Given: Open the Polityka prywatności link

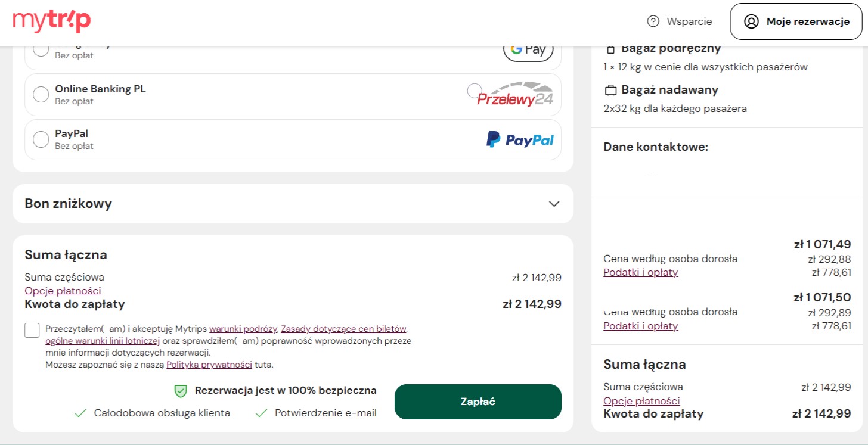Looking at the screenshot, I should [x=209, y=365].
